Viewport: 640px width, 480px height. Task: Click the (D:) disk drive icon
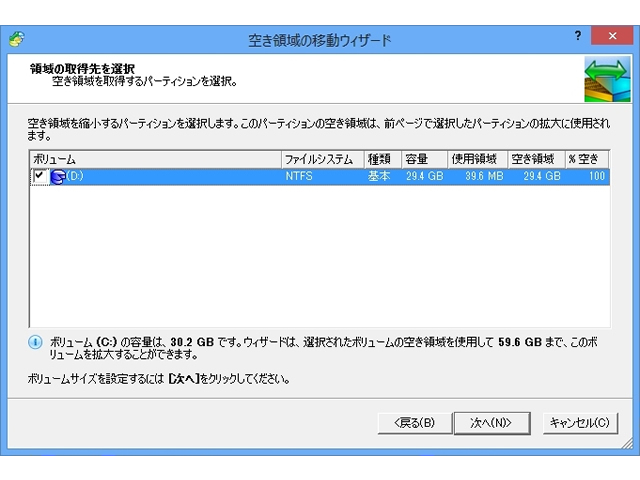[58, 177]
